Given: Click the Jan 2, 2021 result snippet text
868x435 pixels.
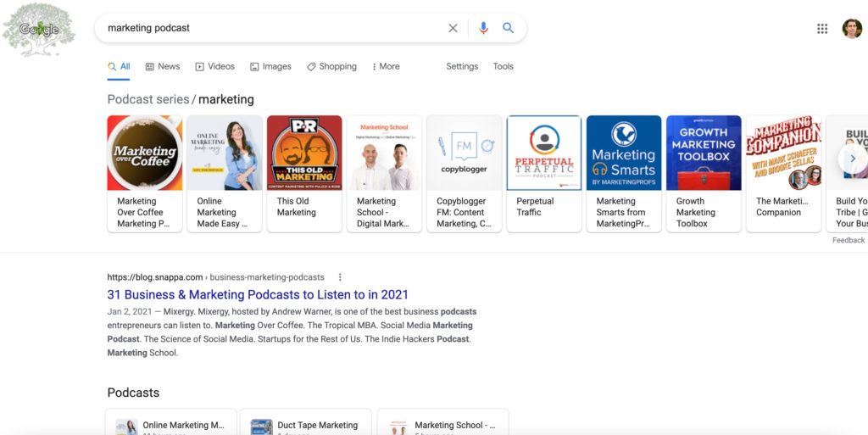Looking at the screenshot, I should tap(292, 332).
